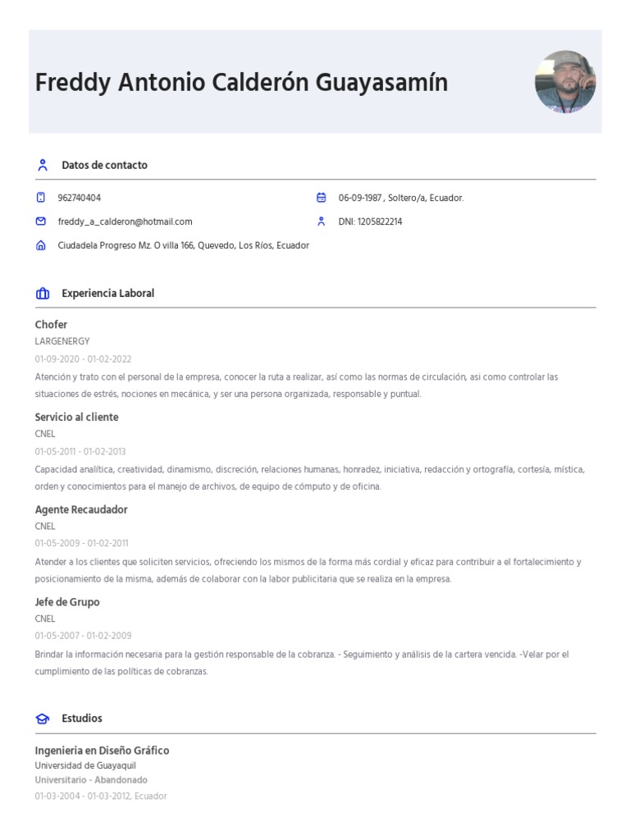
Task: Click the calendar icon next to 06-09-1987
Action: pyautogui.click(x=322, y=198)
